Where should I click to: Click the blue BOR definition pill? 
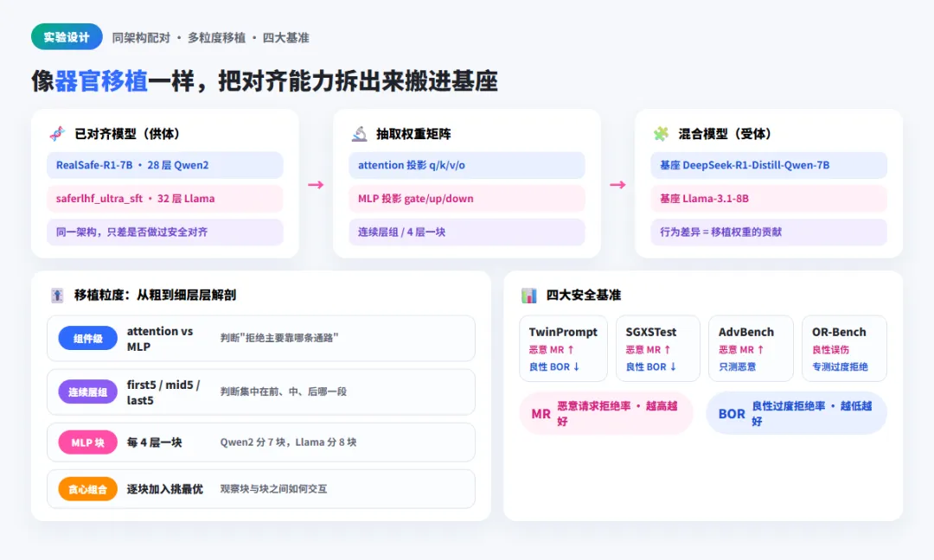(x=796, y=414)
